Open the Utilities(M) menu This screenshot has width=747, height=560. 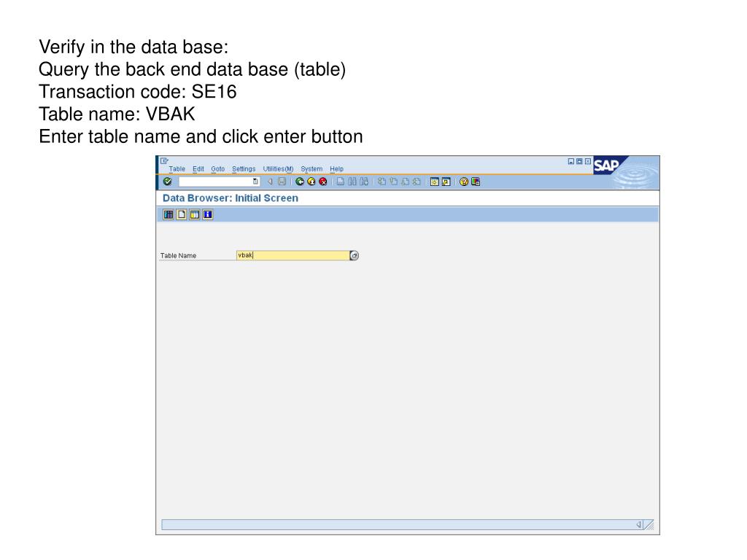(x=278, y=168)
